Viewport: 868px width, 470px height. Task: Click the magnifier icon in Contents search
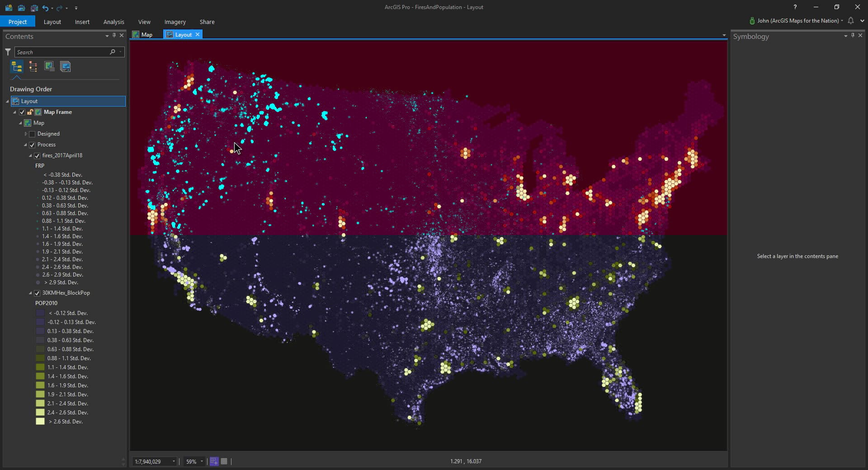point(112,52)
